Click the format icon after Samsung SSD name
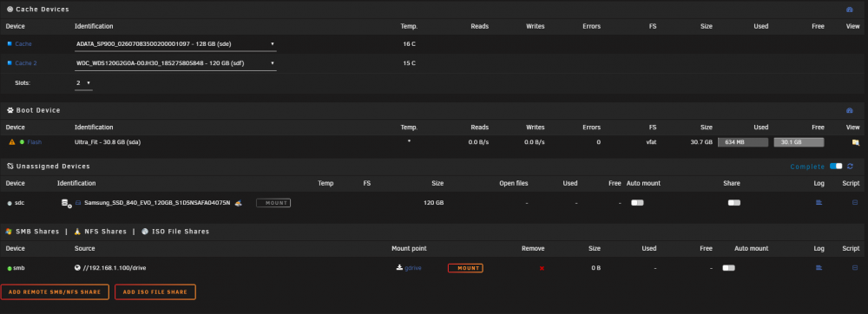868x314 pixels. coord(238,203)
